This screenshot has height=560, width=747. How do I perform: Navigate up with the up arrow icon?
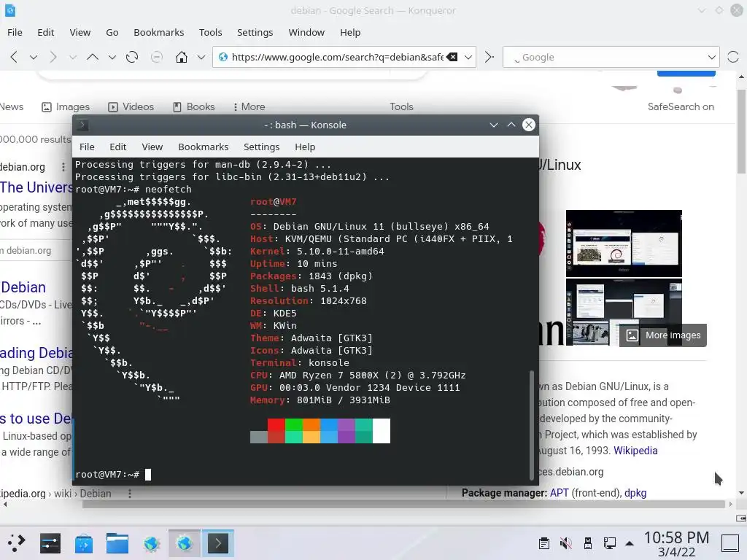(93, 57)
